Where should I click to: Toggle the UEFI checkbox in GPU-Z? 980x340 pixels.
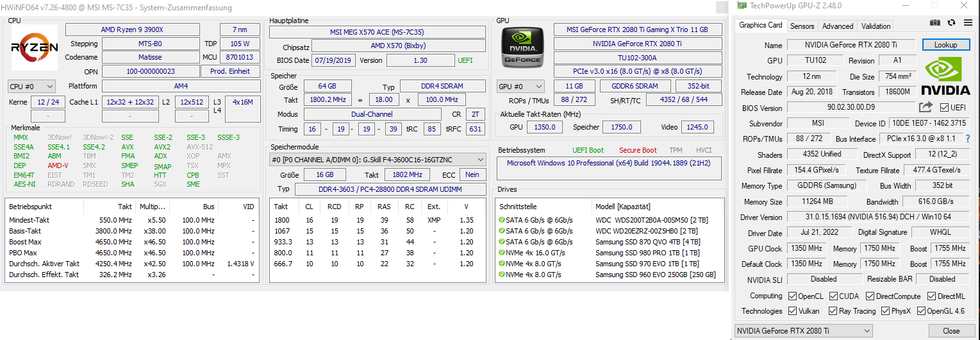(945, 108)
